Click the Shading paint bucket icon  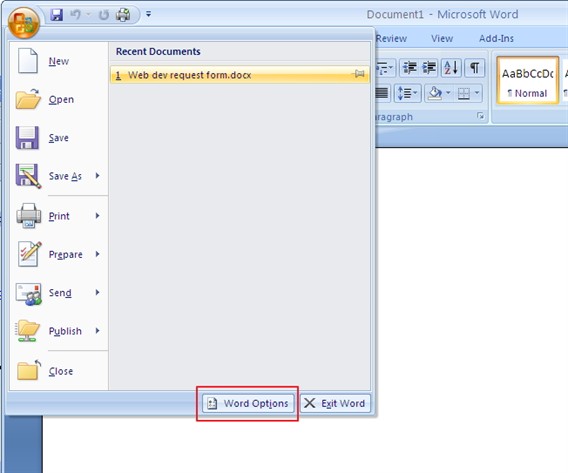(x=435, y=93)
